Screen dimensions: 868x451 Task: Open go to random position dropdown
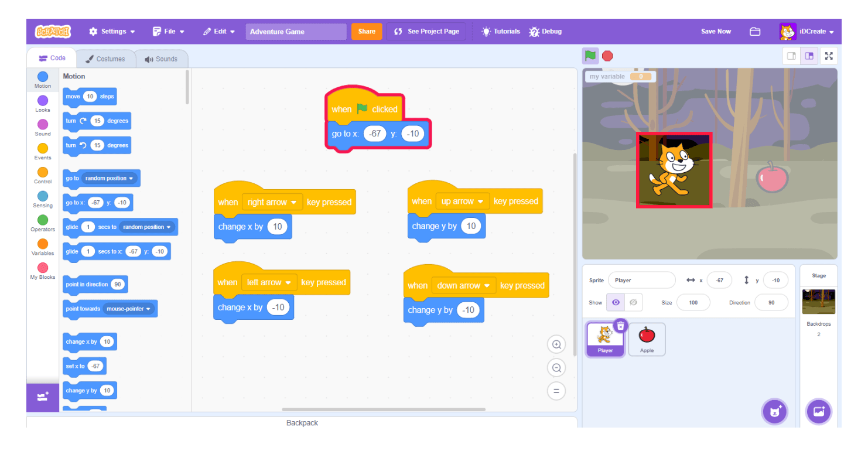[x=109, y=178]
